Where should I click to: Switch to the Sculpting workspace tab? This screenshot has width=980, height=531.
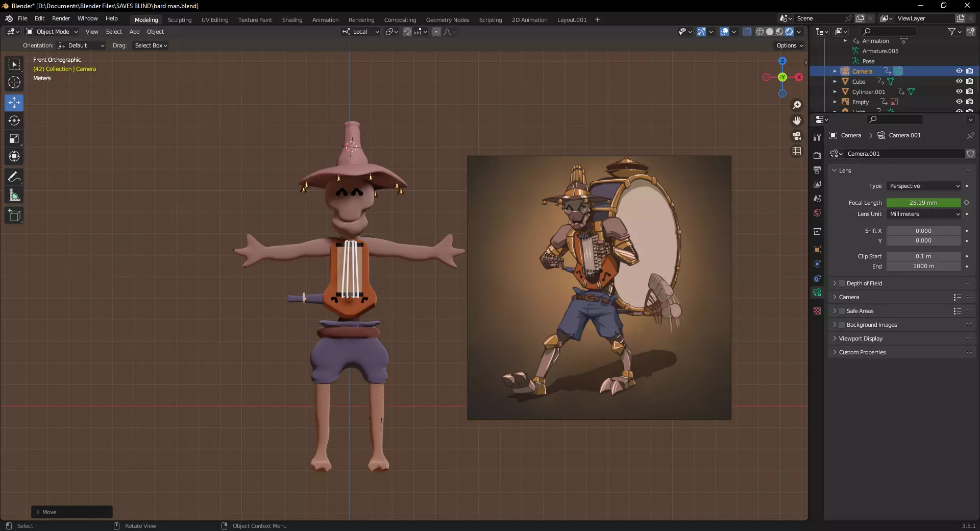point(180,20)
